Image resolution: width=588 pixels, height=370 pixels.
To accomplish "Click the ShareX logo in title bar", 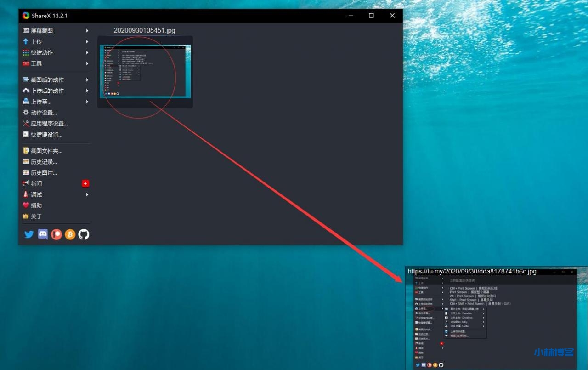I will coord(26,16).
